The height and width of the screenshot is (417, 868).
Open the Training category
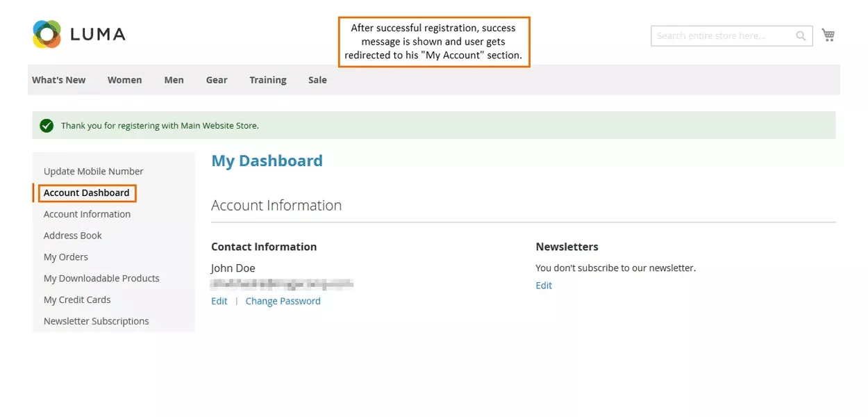coord(267,79)
